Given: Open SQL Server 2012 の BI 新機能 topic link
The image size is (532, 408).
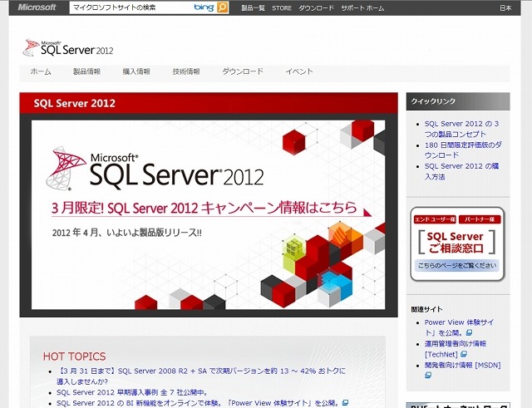Looking at the screenshot, I should (199, 403).
